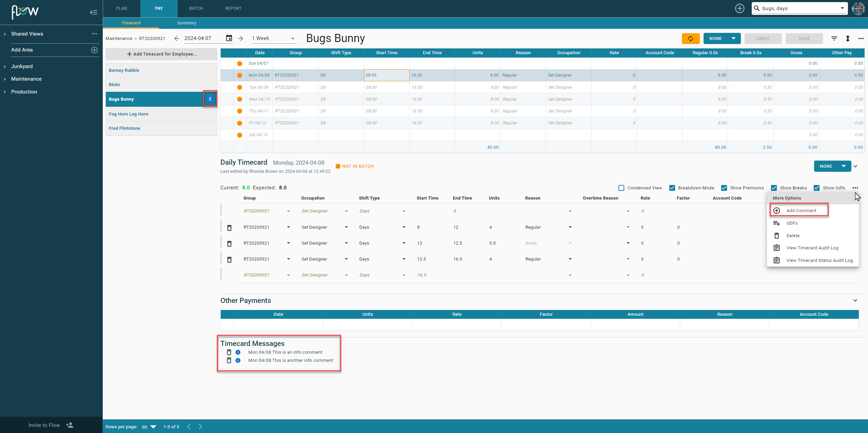Screen dimensions: 868x433
Task: Open the user avatar menu
Action: 858,8
